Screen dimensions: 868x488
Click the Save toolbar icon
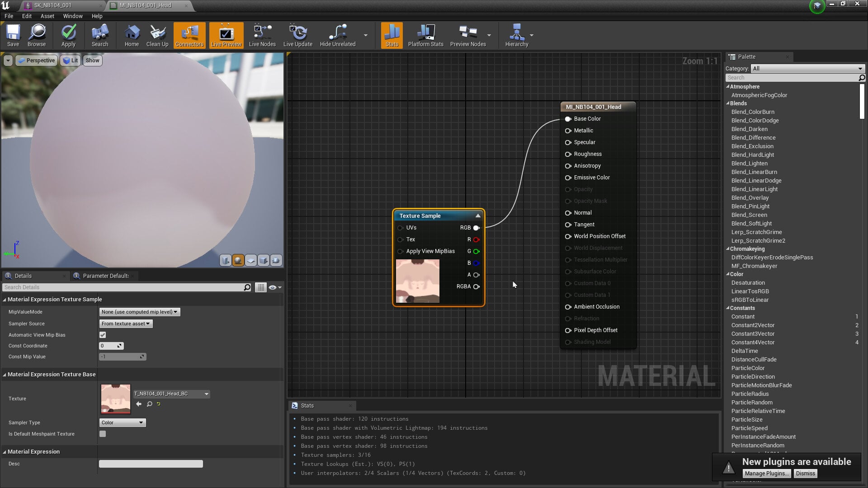coord(13,35)
